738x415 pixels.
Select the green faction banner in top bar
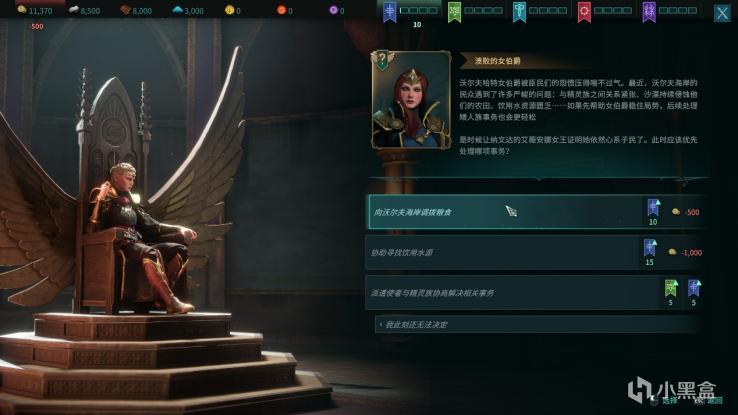(x=454, y=12)
